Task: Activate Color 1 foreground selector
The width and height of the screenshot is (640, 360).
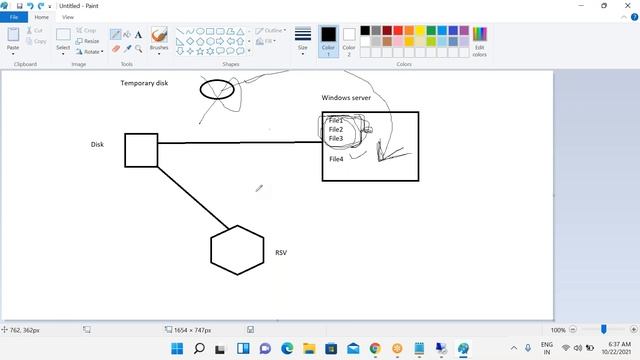Action: pos(328,41)
